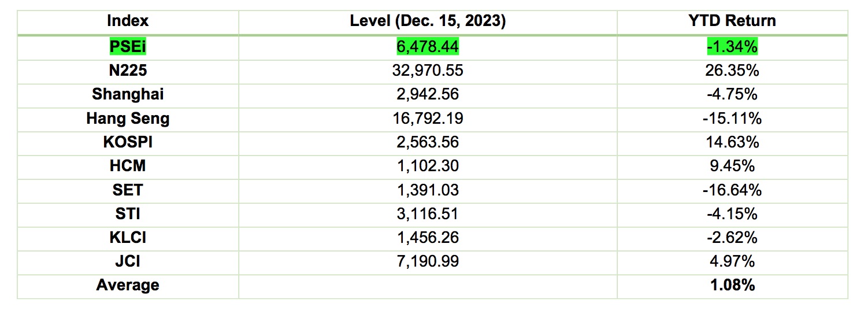This screenshot has height=310, width=868.
Task: Select the bold average return 1.08%
Action: [x=732, y=285]
